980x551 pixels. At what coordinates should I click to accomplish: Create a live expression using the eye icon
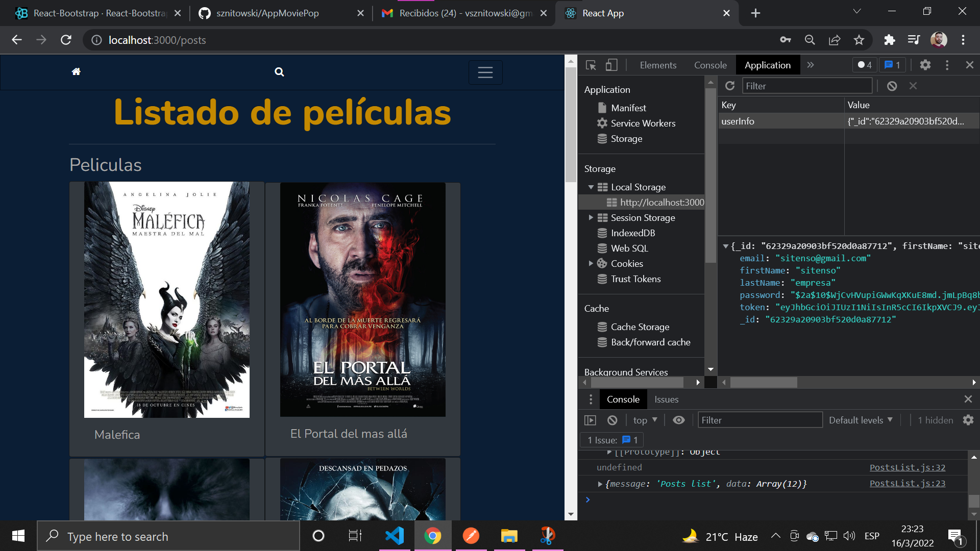[x=678, y=420]
